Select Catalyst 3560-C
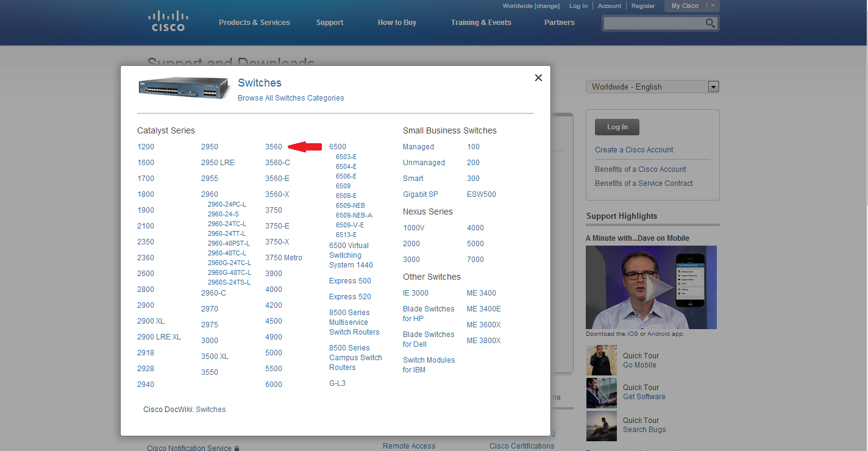Screen dimensions: 868x451 (277, 163)
